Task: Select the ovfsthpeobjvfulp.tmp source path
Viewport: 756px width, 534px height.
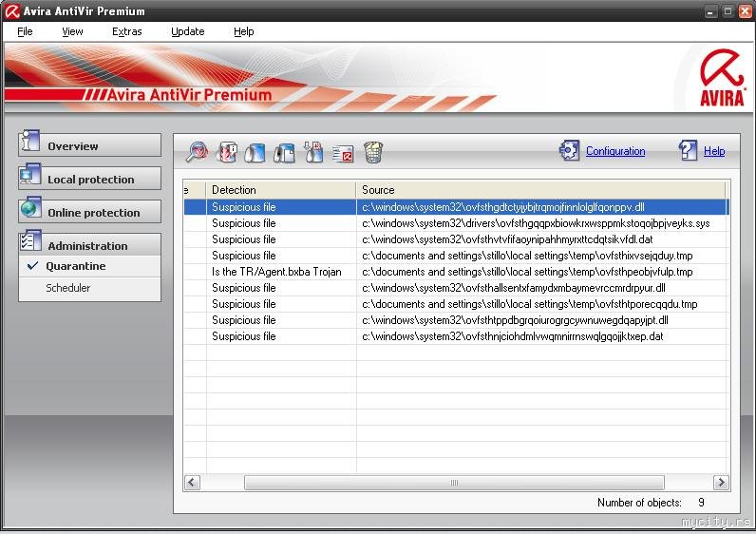Action: tap(527, 272)
